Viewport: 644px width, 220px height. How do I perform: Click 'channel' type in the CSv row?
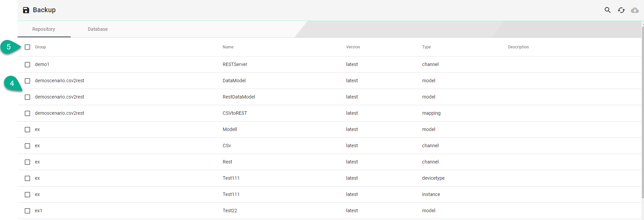click(430, 146)
